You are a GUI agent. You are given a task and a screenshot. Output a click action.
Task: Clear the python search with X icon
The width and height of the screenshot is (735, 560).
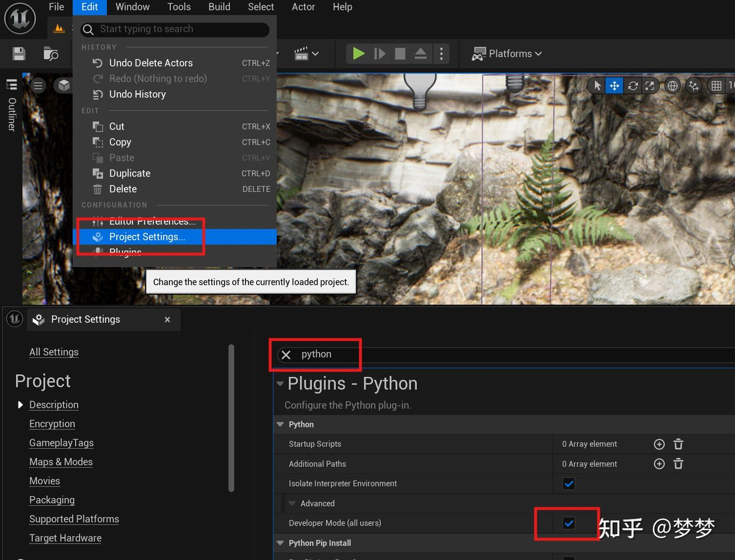[286, 355]
